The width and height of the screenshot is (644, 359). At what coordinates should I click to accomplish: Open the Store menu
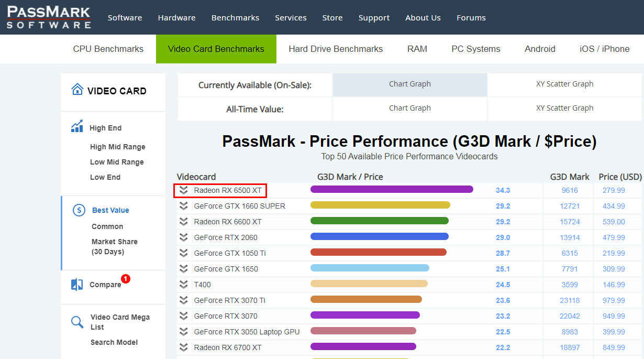click(332, 18)
